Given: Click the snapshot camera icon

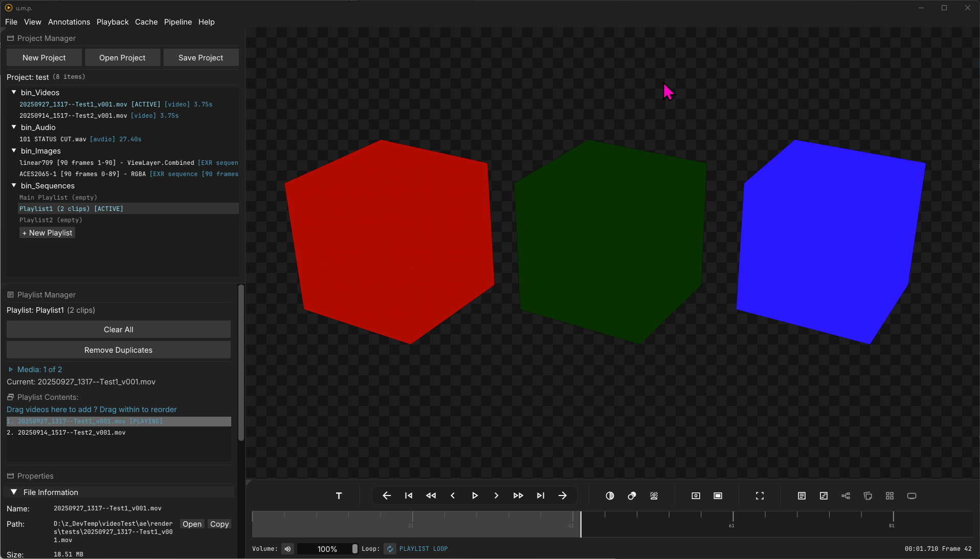Looking at the screenshot, I should coord(696,496).
